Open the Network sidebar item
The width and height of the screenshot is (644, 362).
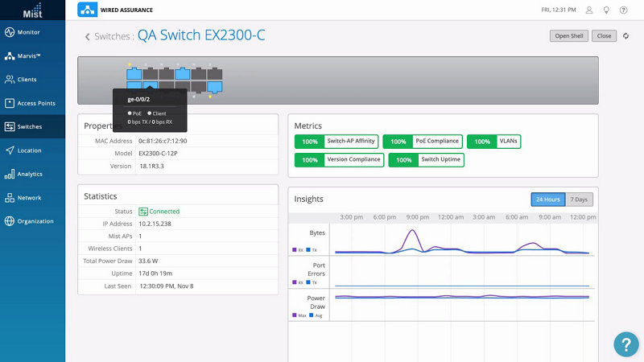coord(32,197)
